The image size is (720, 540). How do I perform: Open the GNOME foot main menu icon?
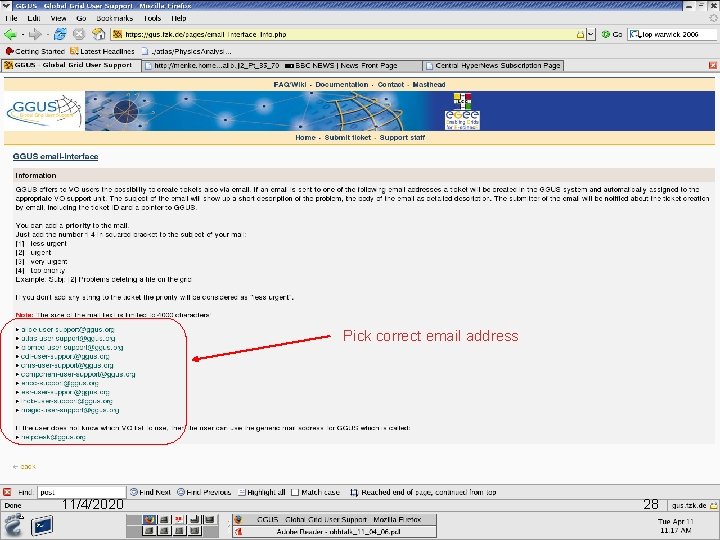(x=13, y=525)
